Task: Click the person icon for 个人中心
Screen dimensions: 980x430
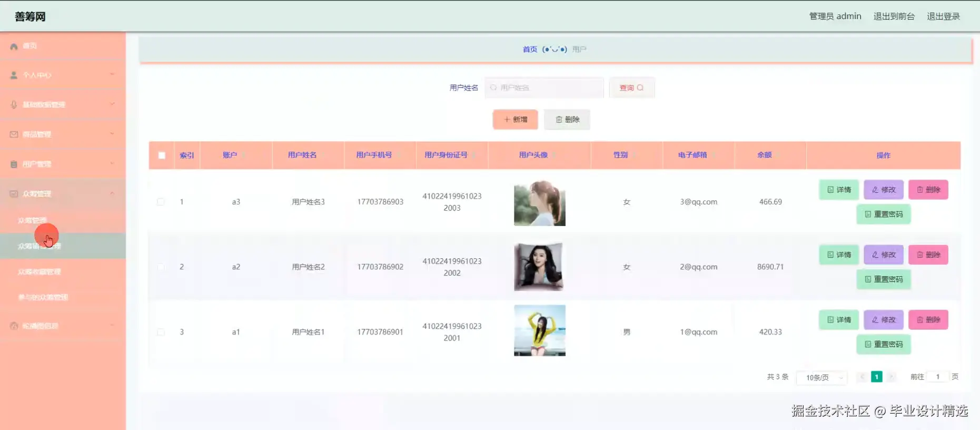Action: tap(14, 75)
